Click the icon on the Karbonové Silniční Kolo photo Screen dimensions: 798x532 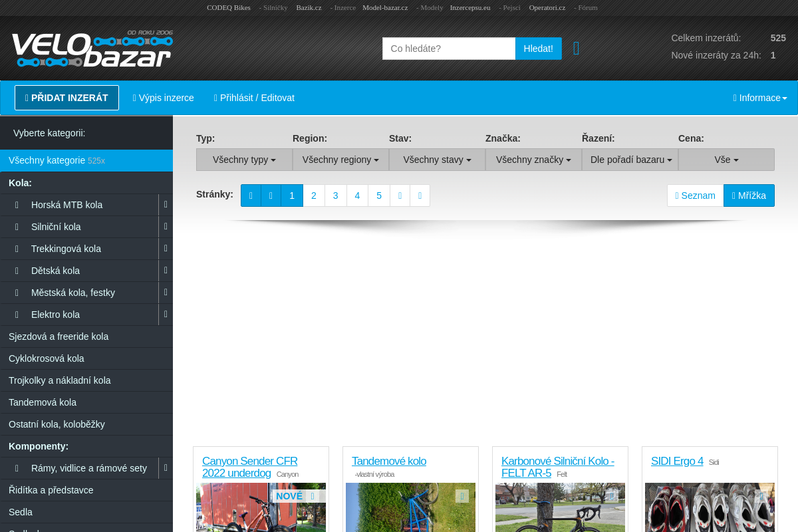[612, 496]
